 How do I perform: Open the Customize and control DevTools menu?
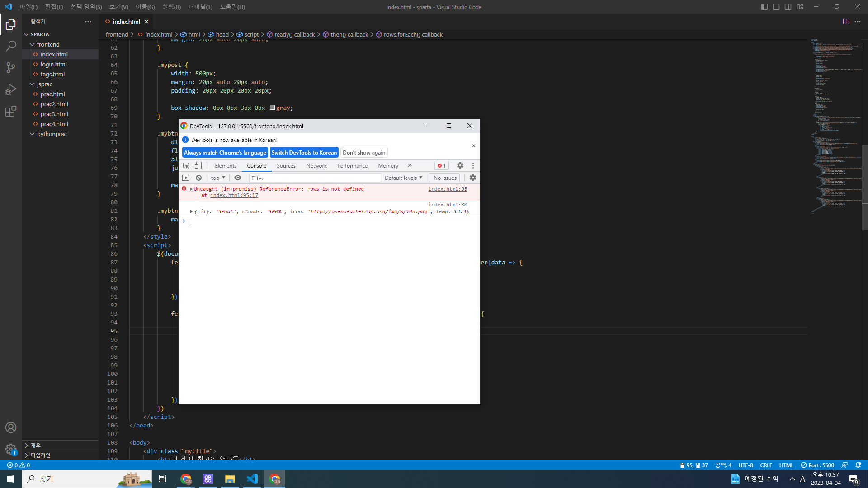473,166
